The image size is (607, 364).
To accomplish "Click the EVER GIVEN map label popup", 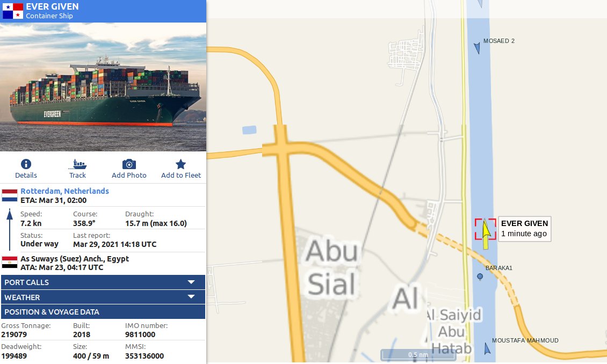I will pos(524,229).
